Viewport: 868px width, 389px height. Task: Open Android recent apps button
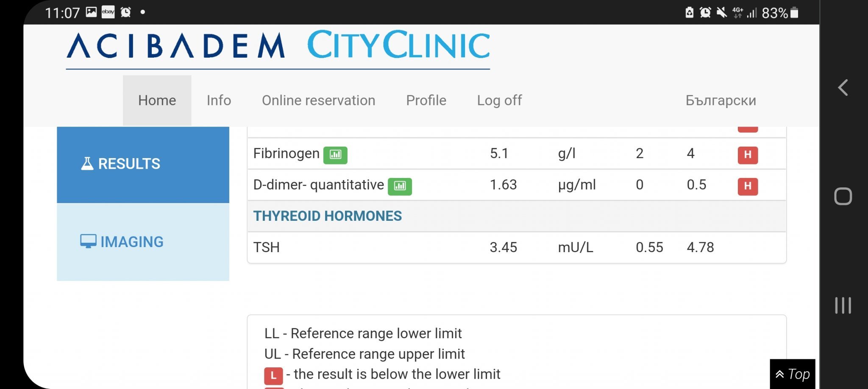pyautogui.click(x=843, y=305)
